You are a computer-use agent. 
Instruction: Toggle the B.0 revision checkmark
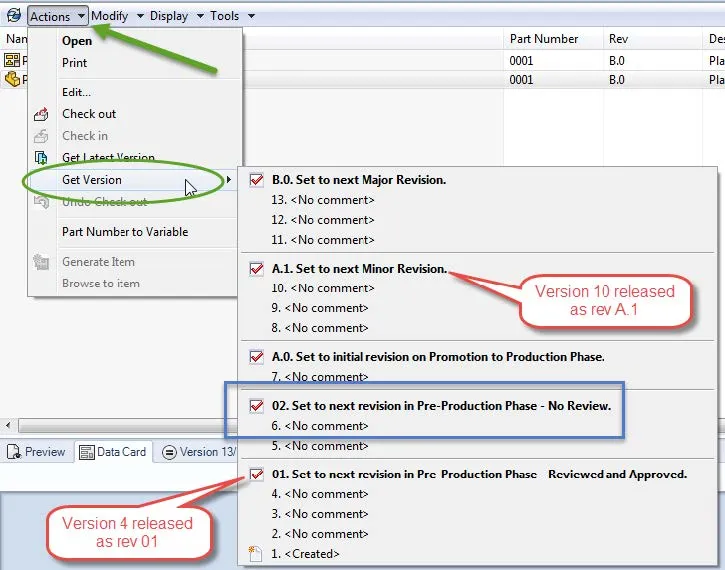click(256, 179)
